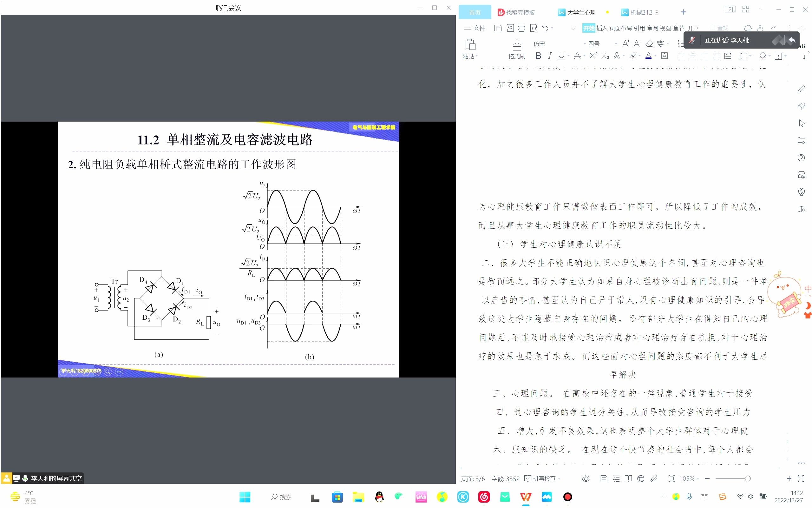
Task: Toggle Subscript X₂ formatting
Action: coord(605,56)
